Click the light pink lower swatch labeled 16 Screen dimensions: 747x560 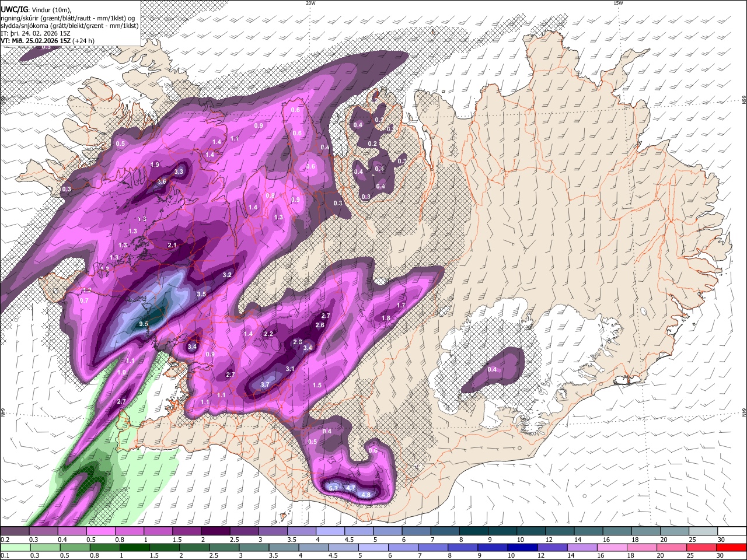pyautogui.click(x=612, y=547)
